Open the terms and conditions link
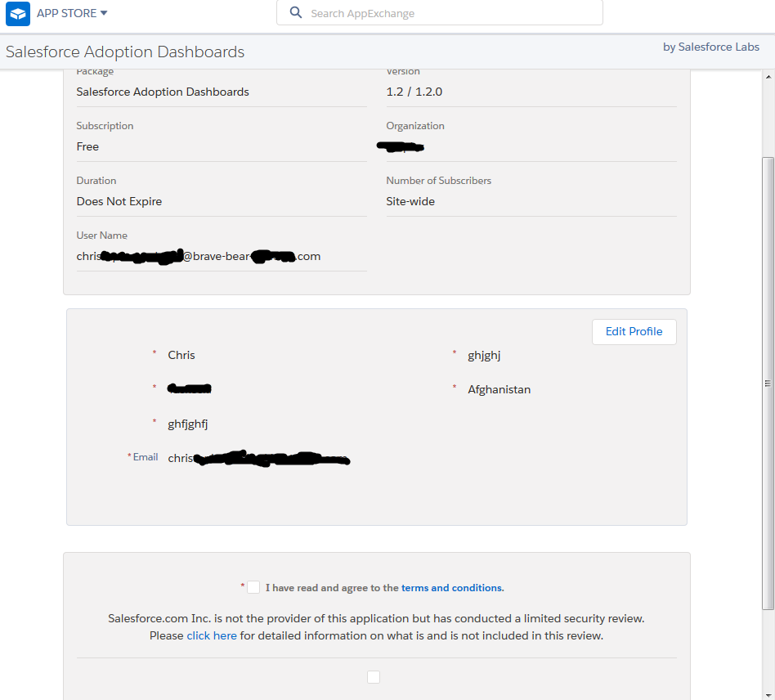 [452, 588]
